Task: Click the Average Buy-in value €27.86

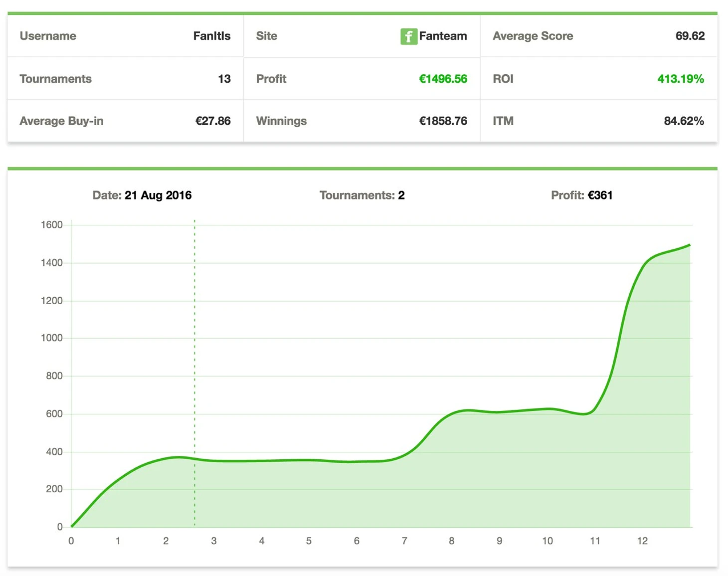Action: tap(212, 121)
